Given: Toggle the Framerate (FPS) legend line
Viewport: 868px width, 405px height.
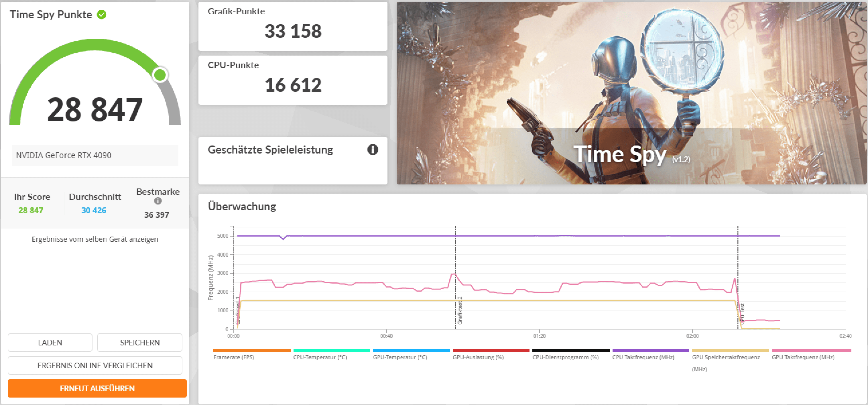Looking at the screenshot, I should point(233,357).
